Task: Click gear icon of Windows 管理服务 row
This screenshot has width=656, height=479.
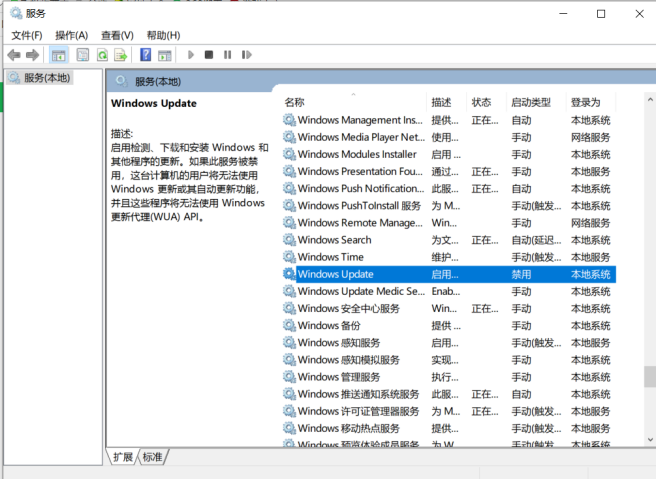Action: tap(289, 377)
